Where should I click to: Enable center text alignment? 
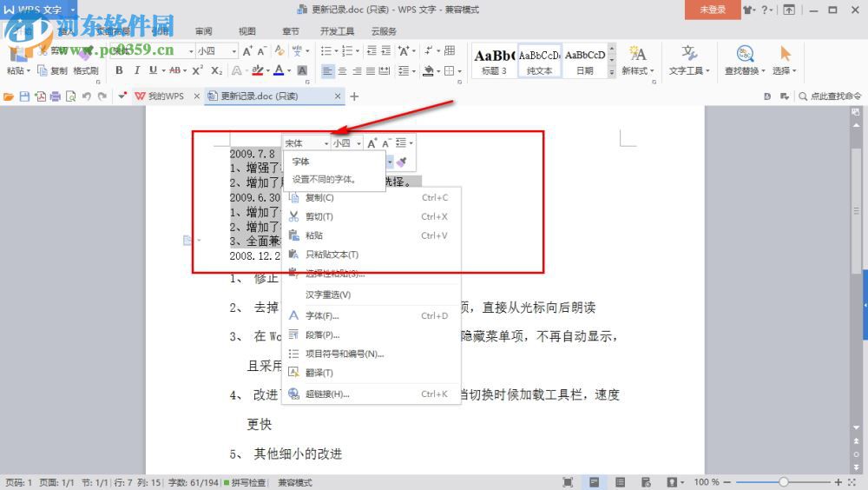pyautogui.click(x=343, y=70)
